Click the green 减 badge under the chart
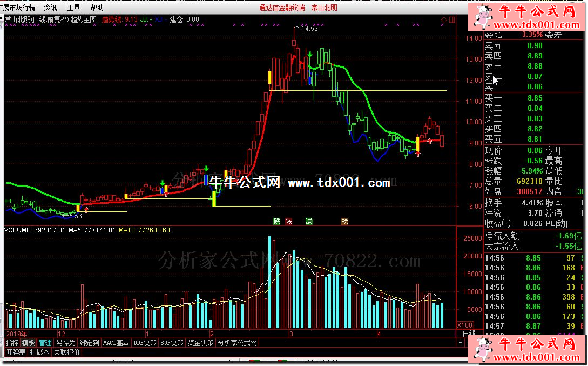Viewport: 588px width, 366px height. [x=309, y=221]
